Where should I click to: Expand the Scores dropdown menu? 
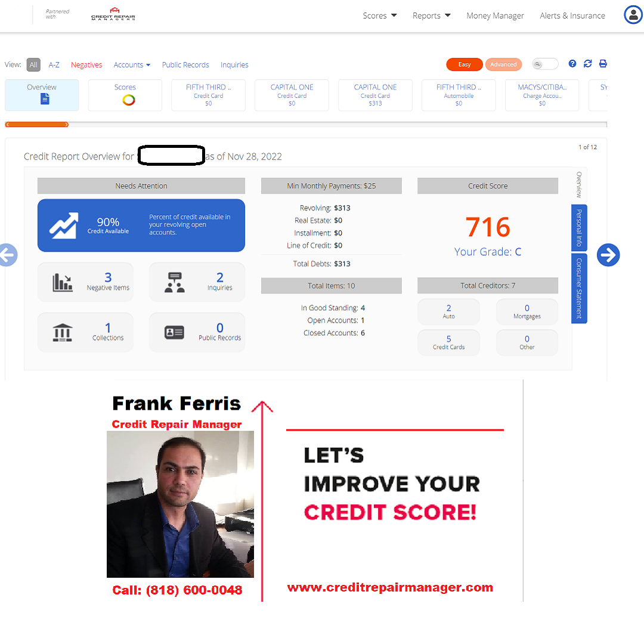379,16
